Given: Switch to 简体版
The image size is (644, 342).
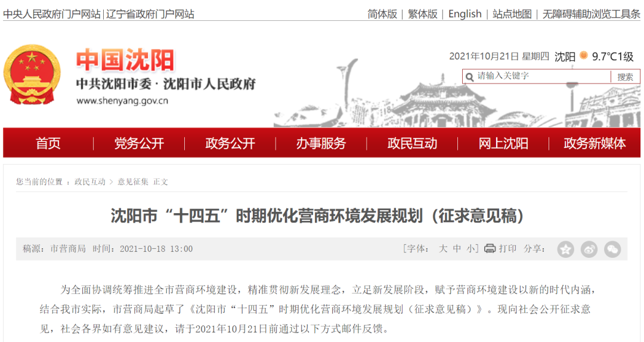Looking at the screenshot, I should coord(382,14).
